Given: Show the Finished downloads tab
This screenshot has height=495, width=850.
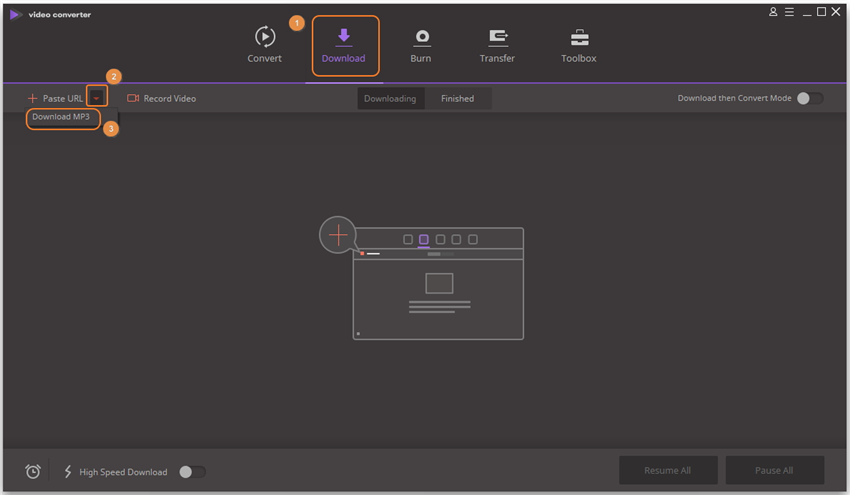Looking at the screenshot, I should tap(458, 99).
